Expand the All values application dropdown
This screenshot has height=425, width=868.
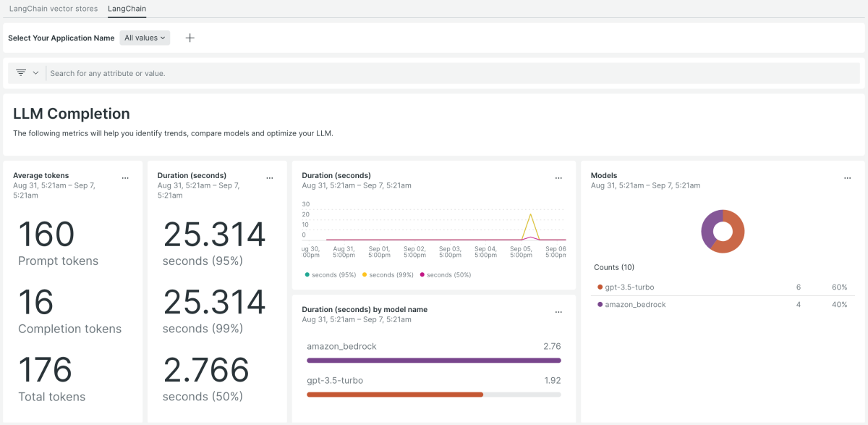145,38
